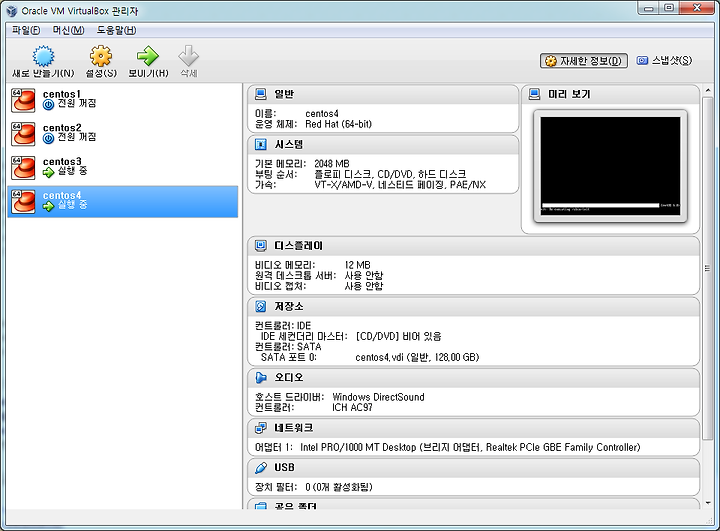Open the Help (도움말) menu
Screen dimensions: 720x531
pyautogui.click(x=116, y=30)
